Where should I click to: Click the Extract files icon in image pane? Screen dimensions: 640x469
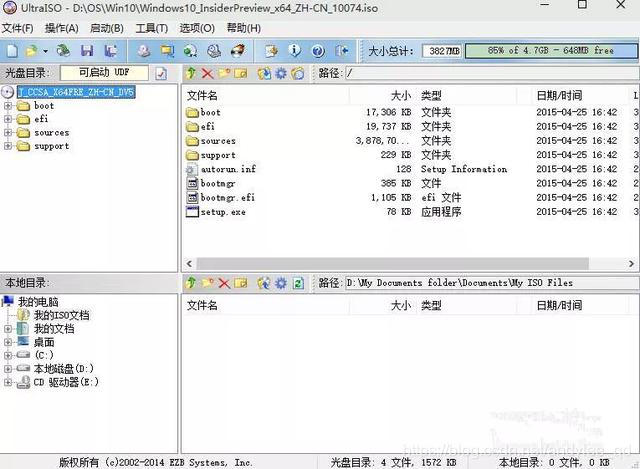264,73
